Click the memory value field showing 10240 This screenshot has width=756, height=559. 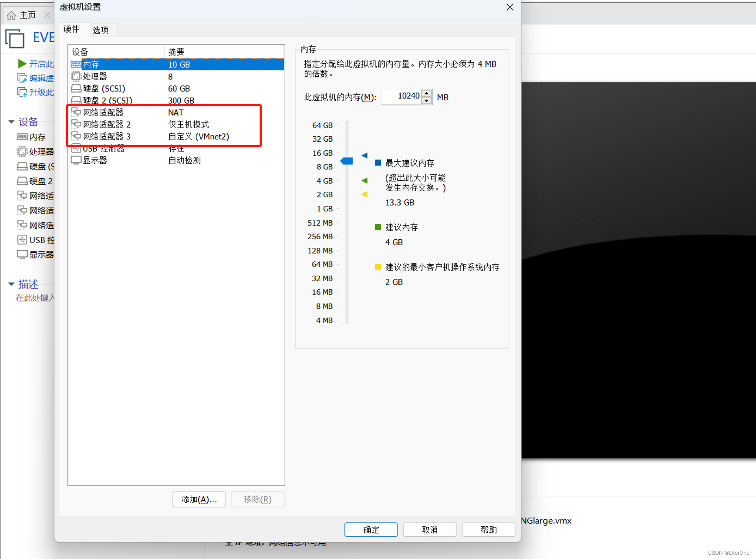(402, 97)
